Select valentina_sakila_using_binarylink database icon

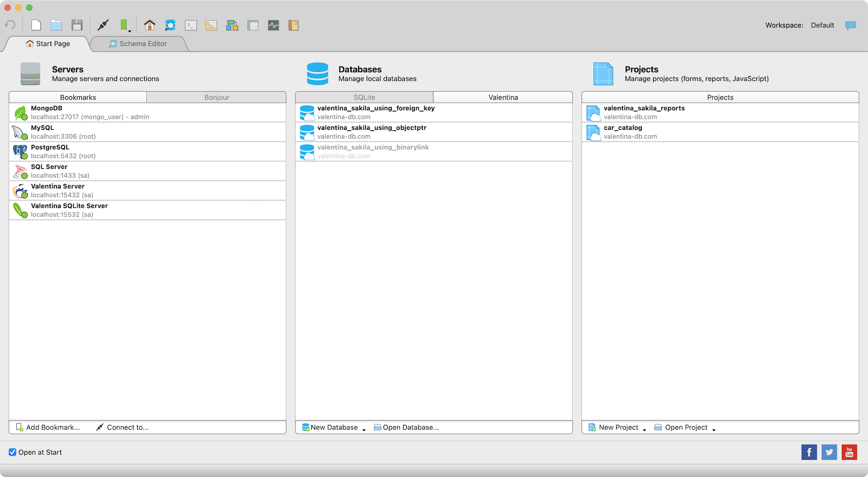click(x=307, y=152)
